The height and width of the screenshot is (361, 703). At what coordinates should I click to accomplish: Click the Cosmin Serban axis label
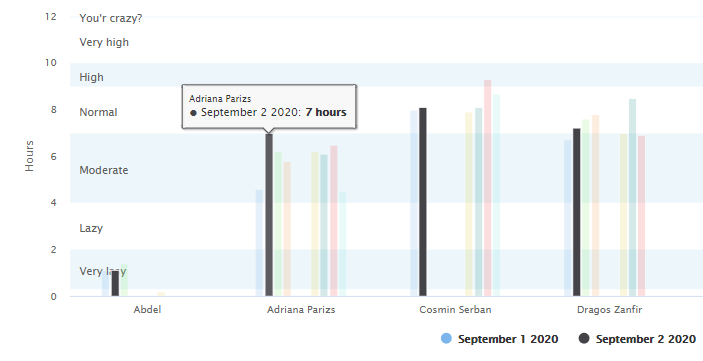455,309
